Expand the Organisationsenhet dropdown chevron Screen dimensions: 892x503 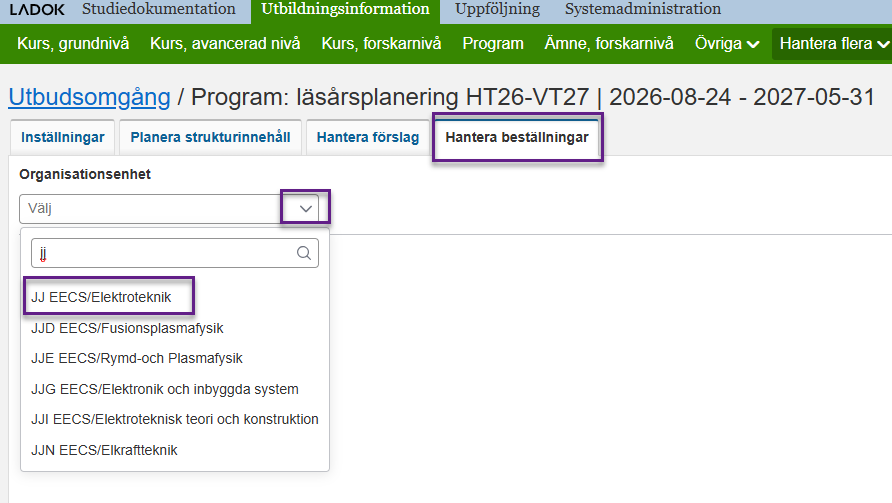click(x=306, y=208)
